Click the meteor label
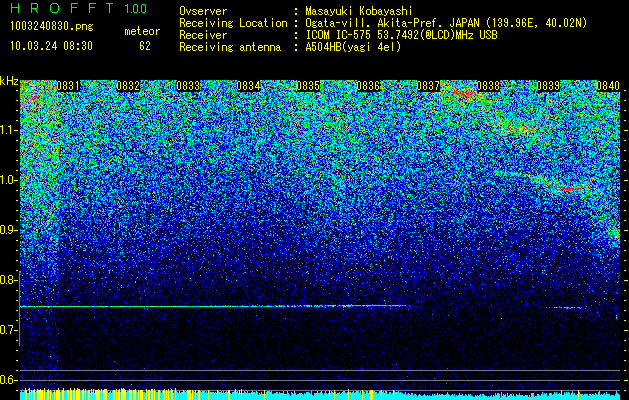Image resolution: width=629 pixels, height=400 pixels. 142,31
